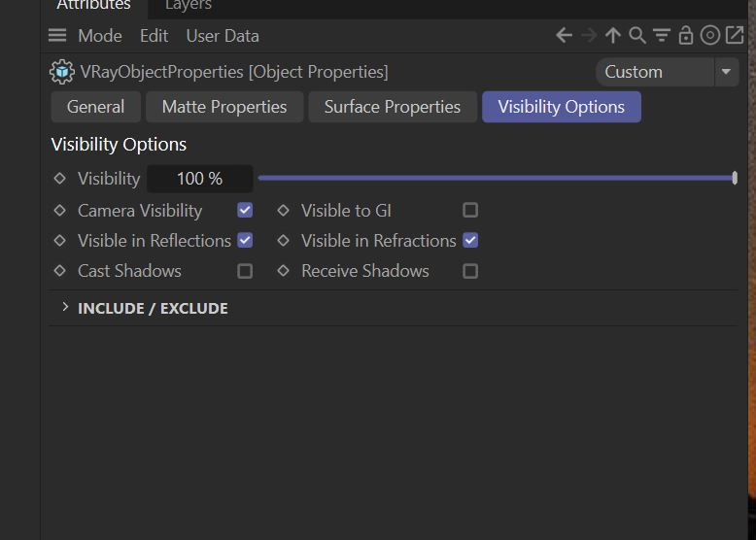
Task: Lock the Attributes panel with padlock icon
Action: click(x=686, y=35)
